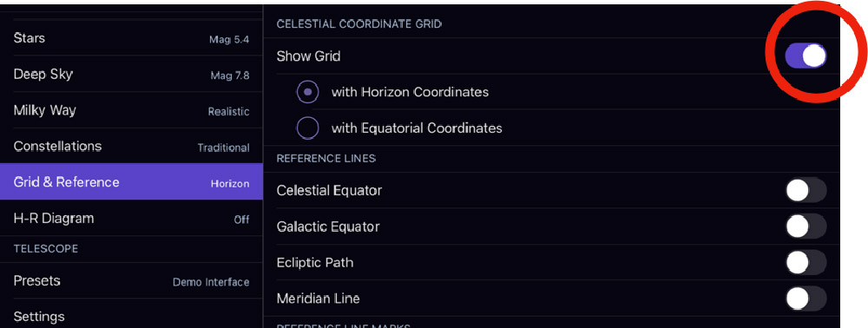Click the Mag 7.8 value beside Deep Sky
868x328 pixels.
tap(230, 75)
